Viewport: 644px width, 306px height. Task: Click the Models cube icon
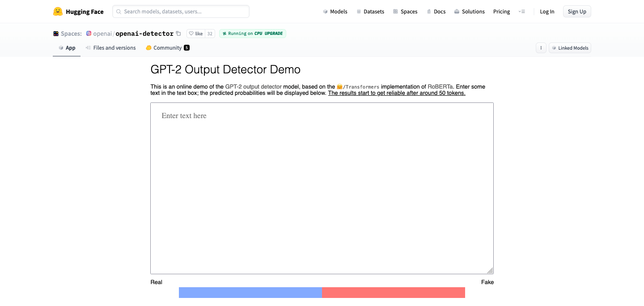[325, 12]
